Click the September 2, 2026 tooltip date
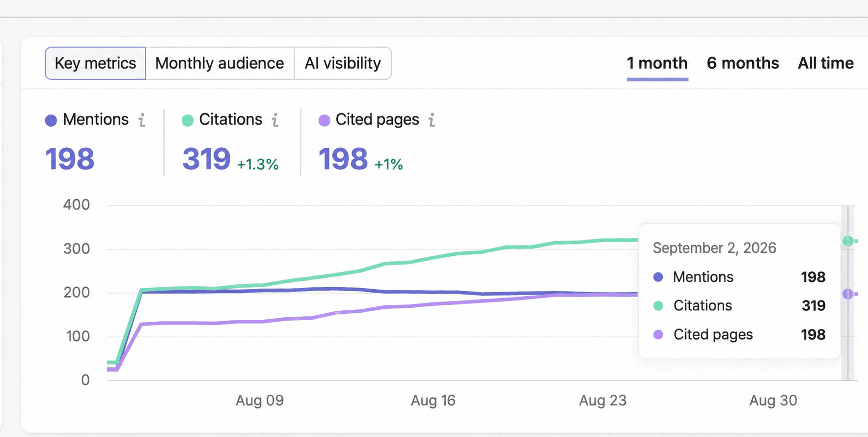The image size is (868, 437). pos(714,248)
